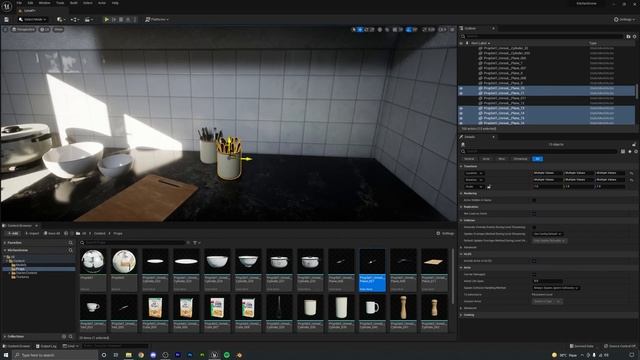640x360 pixels.
Task: Toggle viewport rotation snapping icon
Action: (409, 29)
